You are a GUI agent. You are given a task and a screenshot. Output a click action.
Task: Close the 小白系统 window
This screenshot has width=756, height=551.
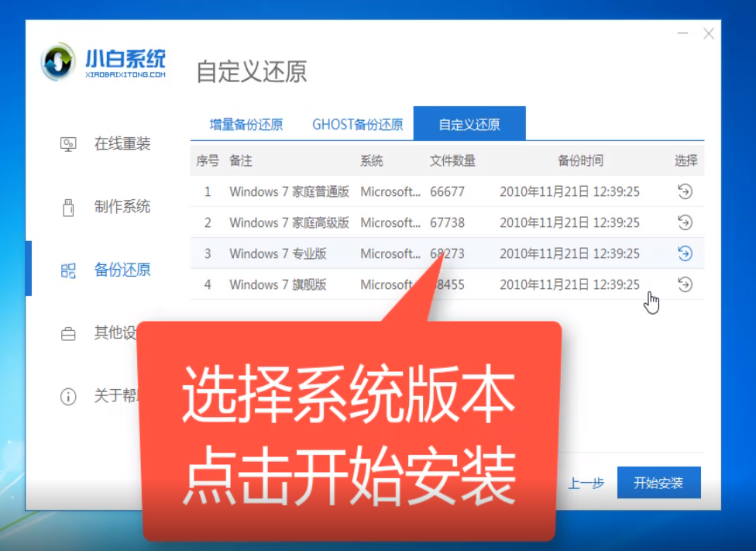(x=708, y=33)
